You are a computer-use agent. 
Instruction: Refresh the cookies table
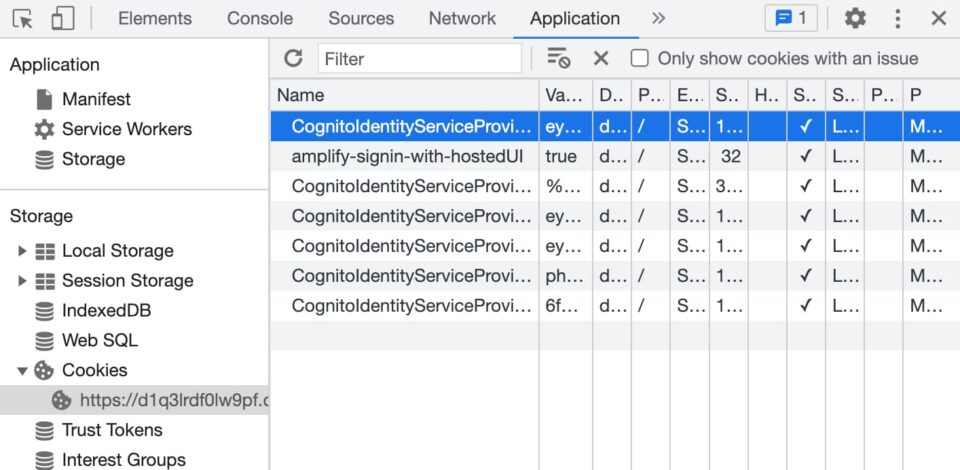coord(294,59)
